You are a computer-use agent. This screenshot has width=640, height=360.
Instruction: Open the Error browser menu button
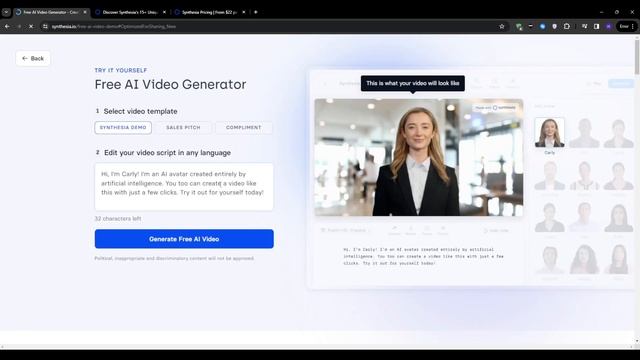[627, 26]
